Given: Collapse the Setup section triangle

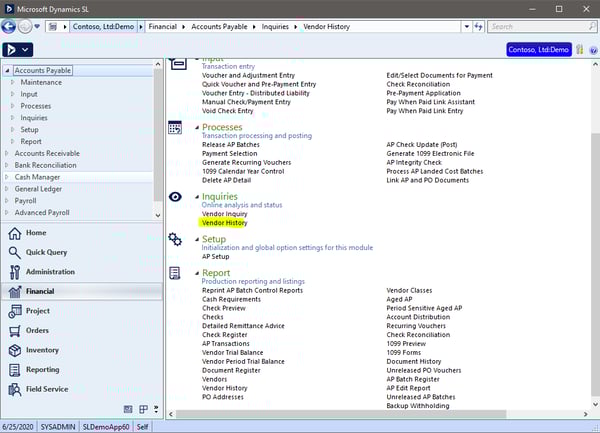Looking at the screenshot, I should (x=197, y=239).
